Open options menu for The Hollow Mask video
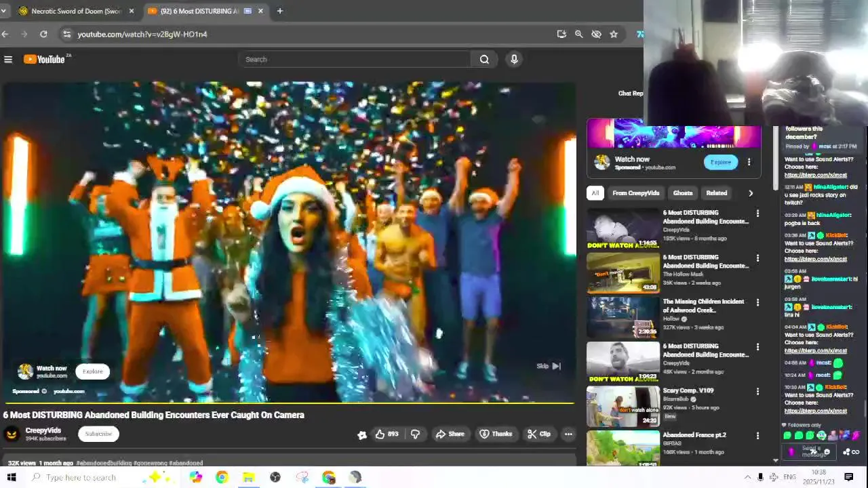Image resolution: width=868 pixels, height=488 pixels. click(x=757, y=258)
